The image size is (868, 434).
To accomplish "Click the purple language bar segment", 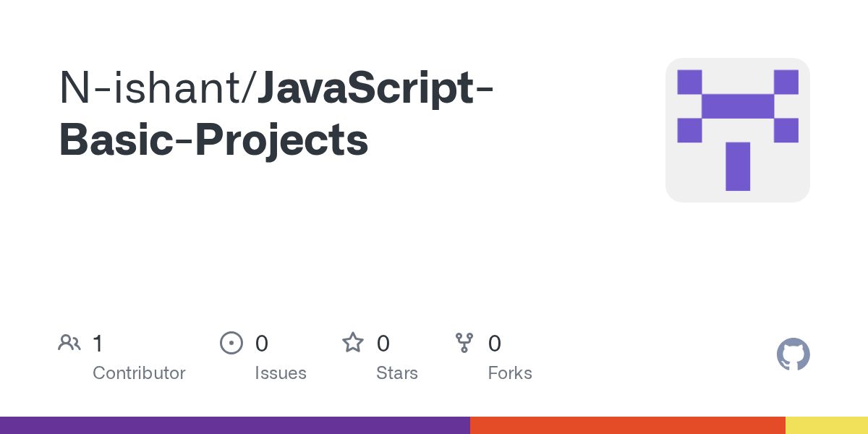I will click(x=235, y=425).
